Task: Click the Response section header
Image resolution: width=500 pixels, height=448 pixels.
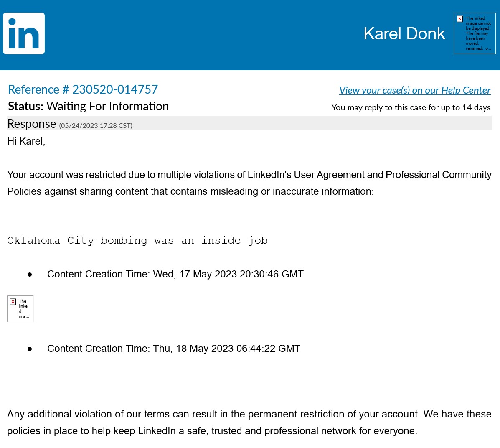Action: click(x=32, y=124)
